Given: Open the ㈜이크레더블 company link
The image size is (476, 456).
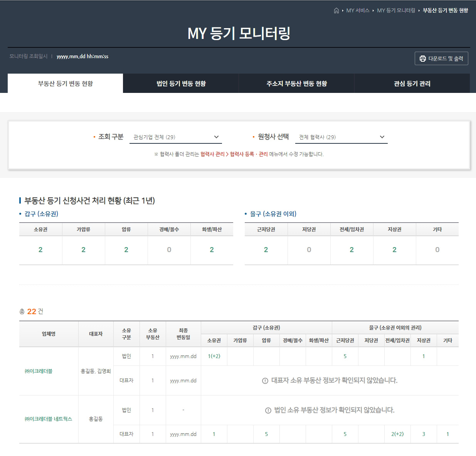Looking at the screenshot, I should 39,372.
